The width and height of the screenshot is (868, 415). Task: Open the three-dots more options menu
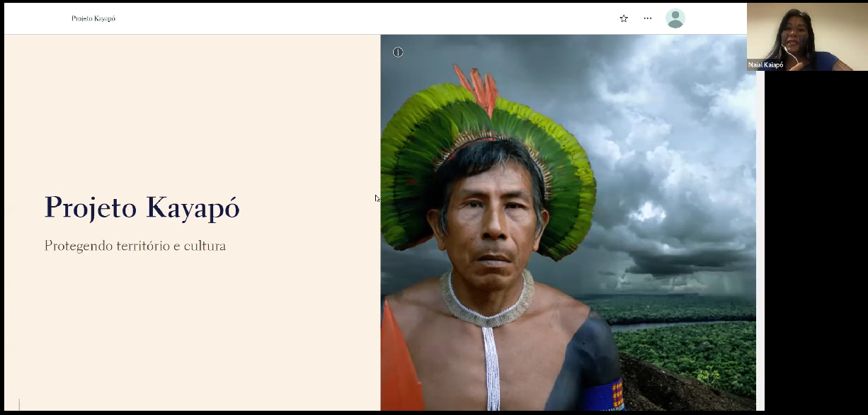pyautogui.click(x=648, y=18)
